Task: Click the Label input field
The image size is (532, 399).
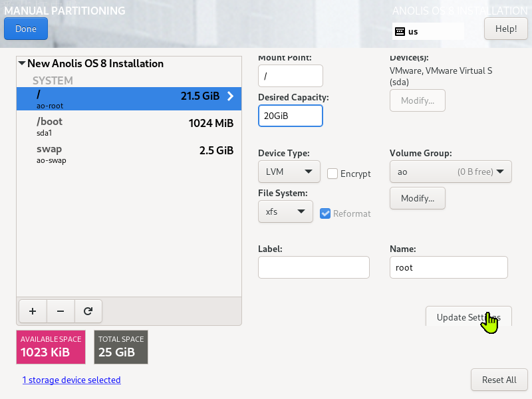Action: click(313, 267)
